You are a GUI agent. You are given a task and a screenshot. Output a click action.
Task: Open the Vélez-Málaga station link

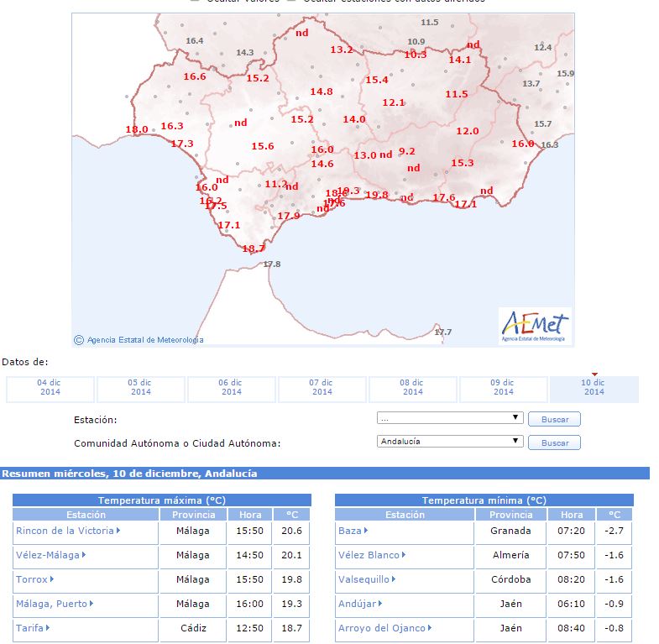(48, 555)
